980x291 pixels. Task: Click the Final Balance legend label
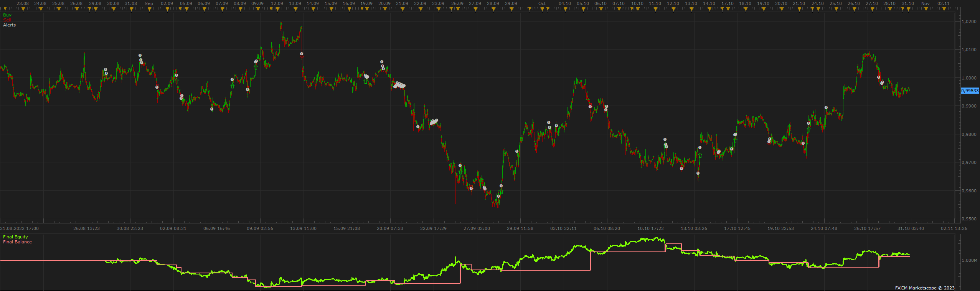pyautogui.click(x=18, y=242)
